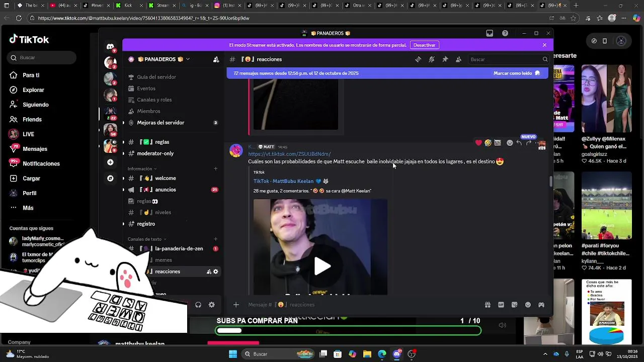644x362 pixels.
Task: Select the moderator-only channel
Action: pyautogui.click(x=171, y=153)
